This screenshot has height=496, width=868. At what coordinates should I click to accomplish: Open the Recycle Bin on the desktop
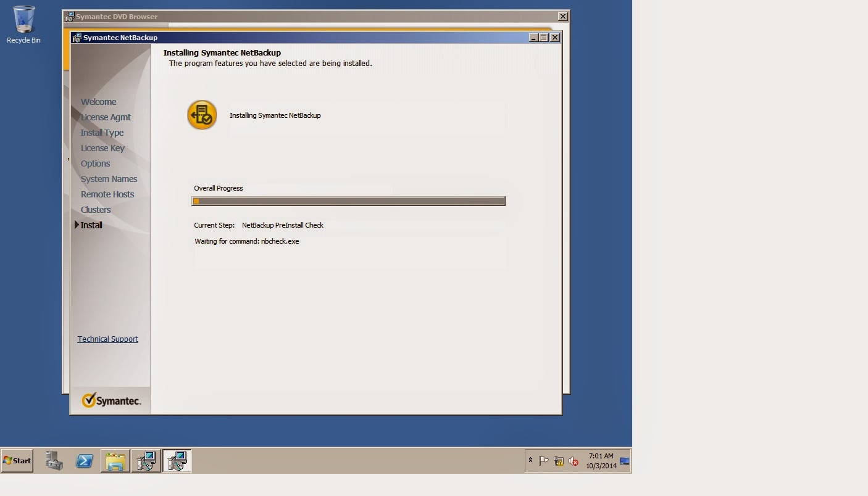23,19
